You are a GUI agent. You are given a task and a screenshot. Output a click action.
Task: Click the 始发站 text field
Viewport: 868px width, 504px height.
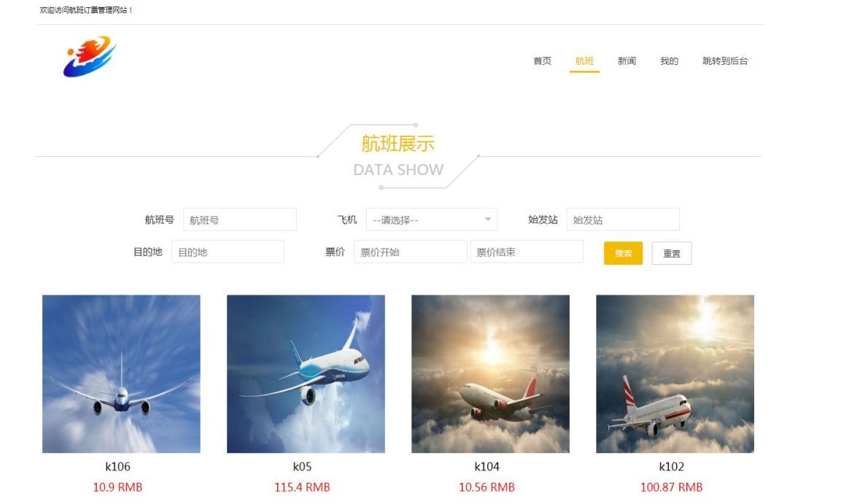623,220
